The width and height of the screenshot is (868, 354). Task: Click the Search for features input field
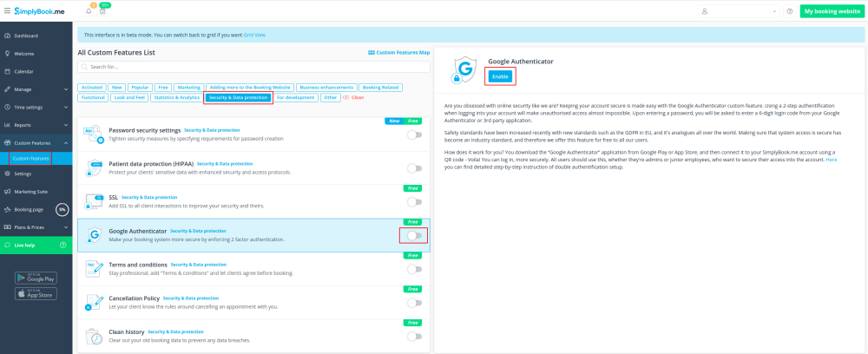point(252,66)
